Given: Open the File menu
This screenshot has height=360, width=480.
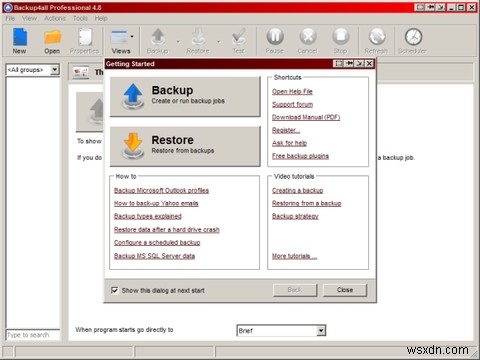Looking at the screenshot, I should point(10,18).
